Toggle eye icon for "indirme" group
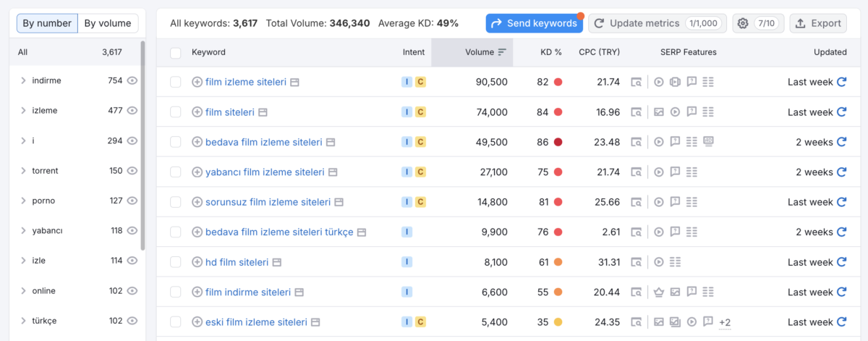The image size is (868, 341). (x=132, y=80)
